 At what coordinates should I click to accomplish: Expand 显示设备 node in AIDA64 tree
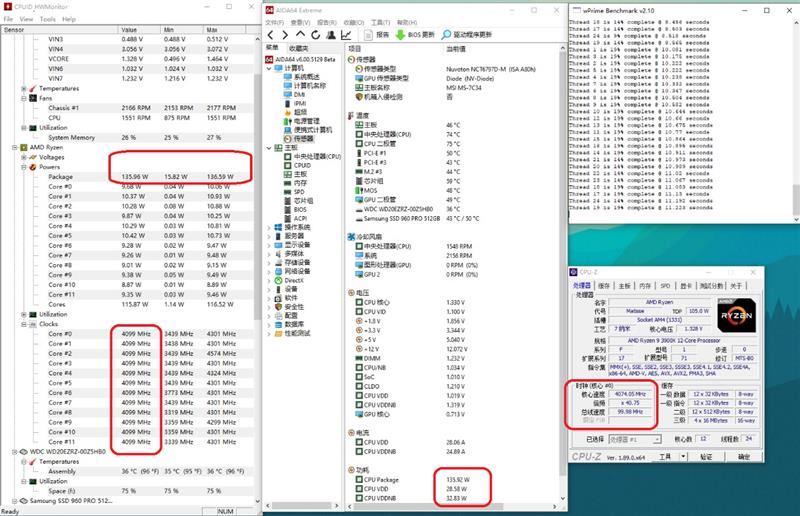[x=269, y=245]
